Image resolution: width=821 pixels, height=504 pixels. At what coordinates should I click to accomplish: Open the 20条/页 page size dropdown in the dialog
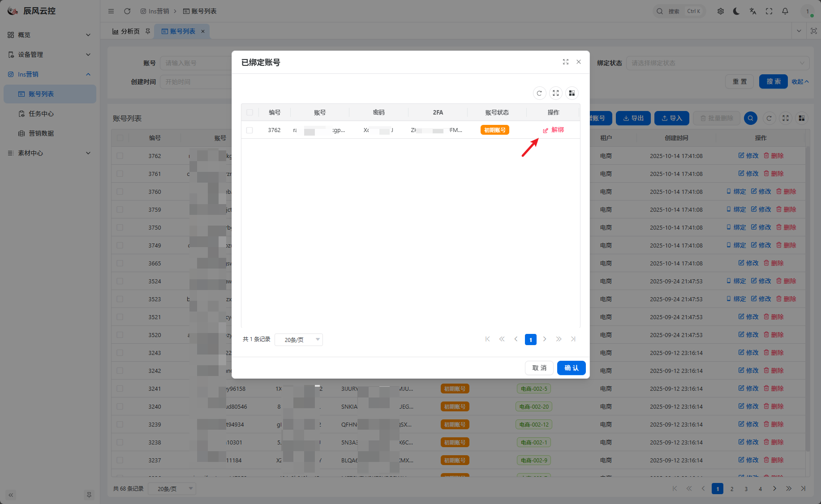pos(299,340)
